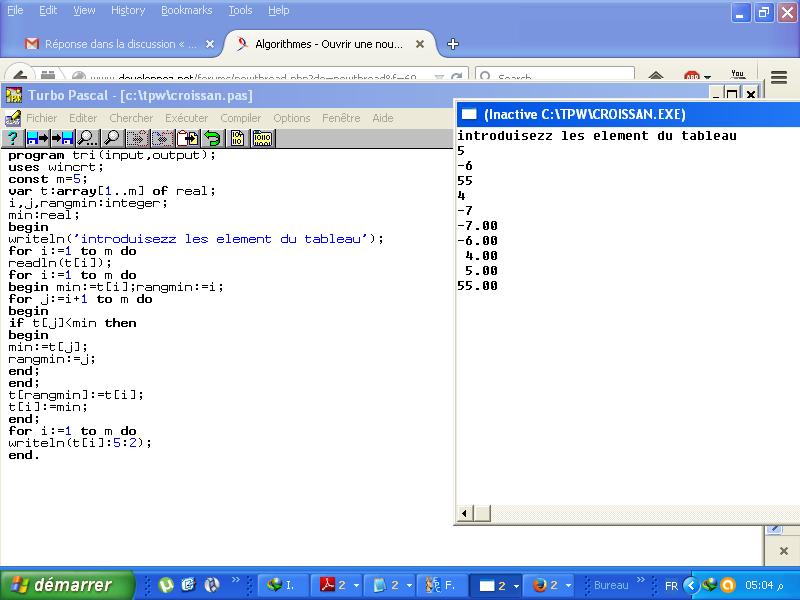Close the Gmail 'Réponse dans la discussion' tab
This screenshot has height=600, width=800.
click(210, 44)
